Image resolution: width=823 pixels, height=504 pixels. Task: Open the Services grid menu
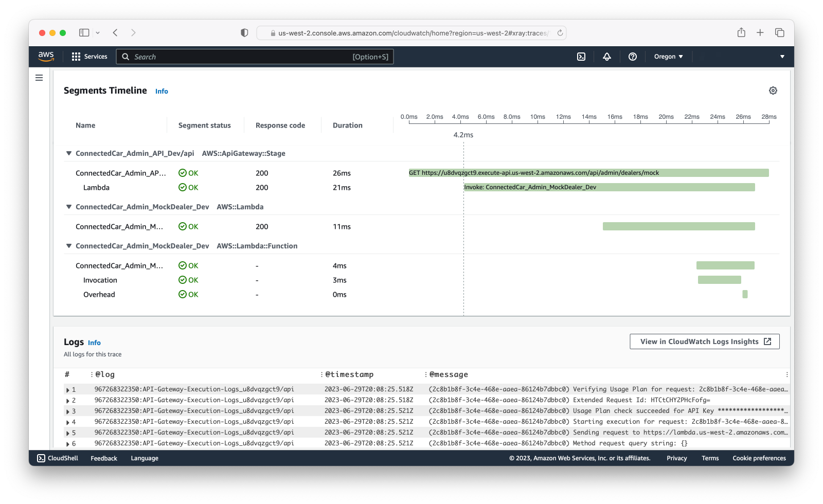click(x=90, y=57)
